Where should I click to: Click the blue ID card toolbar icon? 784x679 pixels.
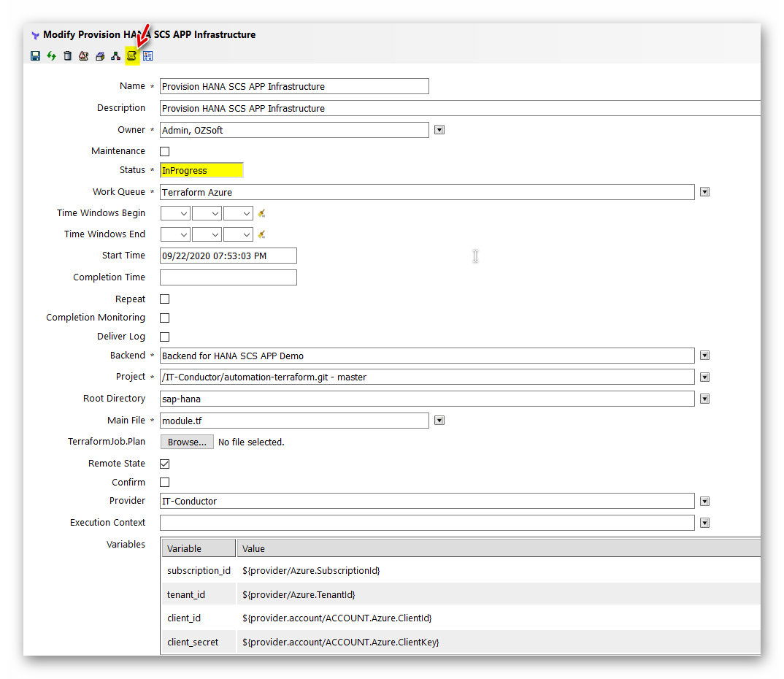pos(147,56)
